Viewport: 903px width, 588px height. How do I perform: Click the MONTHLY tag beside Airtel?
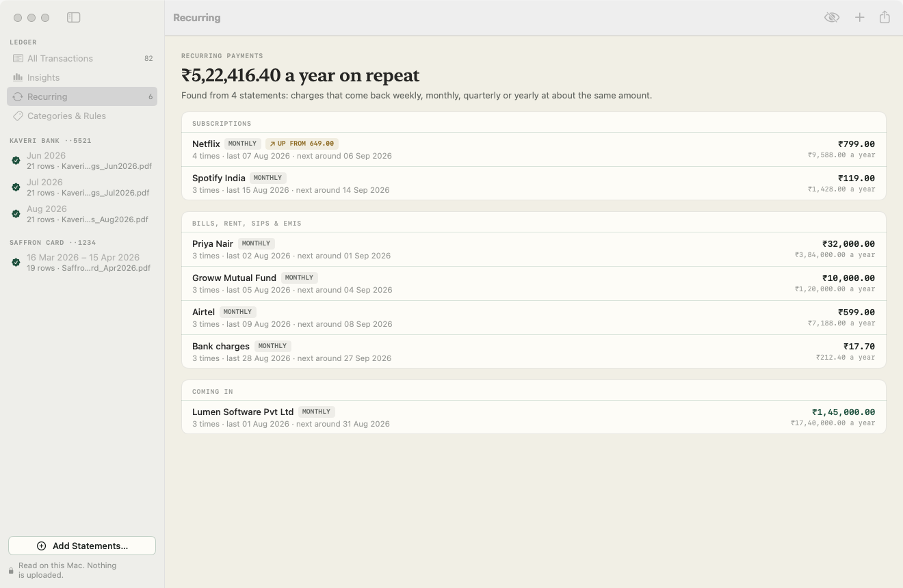(237, 312)
